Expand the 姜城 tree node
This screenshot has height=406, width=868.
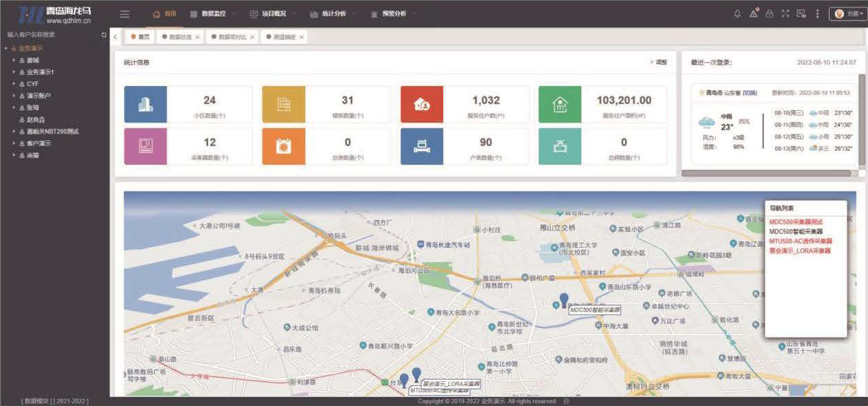click(x=14, y=61)
